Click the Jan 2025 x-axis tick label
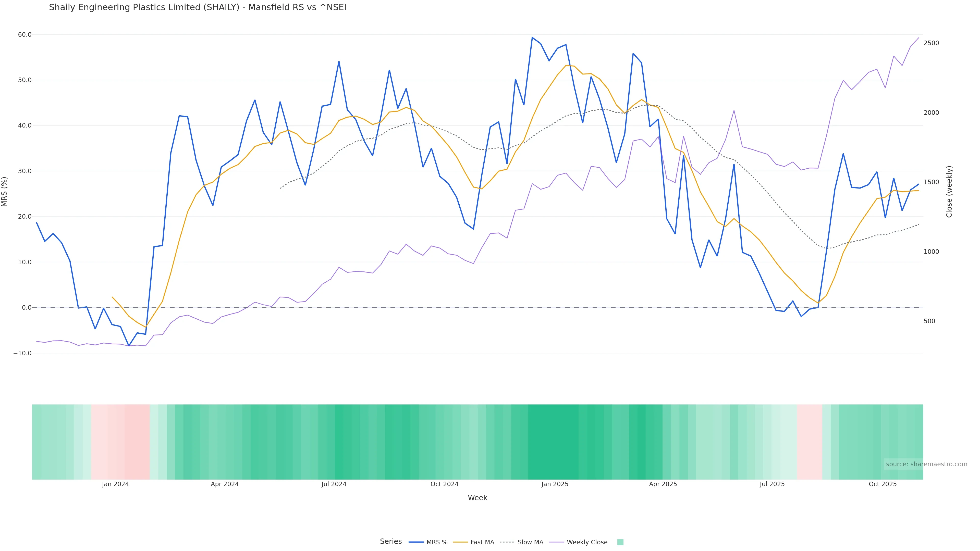Viewport: 980px width, 551px height. (x=555, y=484)
